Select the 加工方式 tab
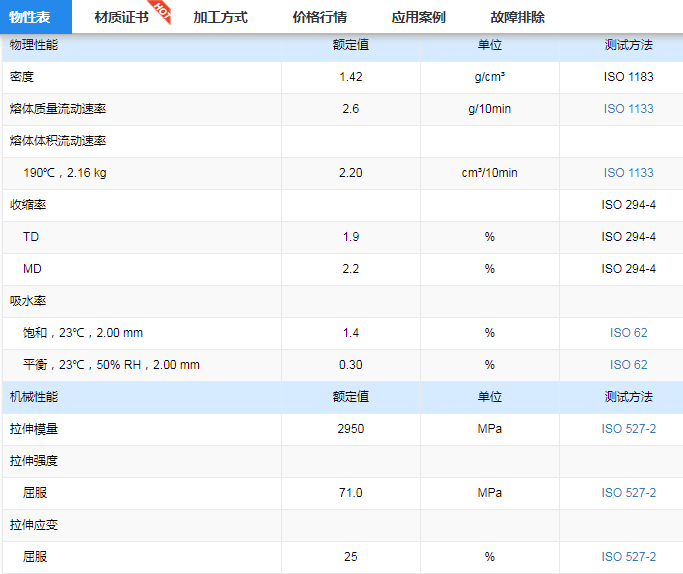The height and width of the screenshot is (574, 683). click(220, 17)
